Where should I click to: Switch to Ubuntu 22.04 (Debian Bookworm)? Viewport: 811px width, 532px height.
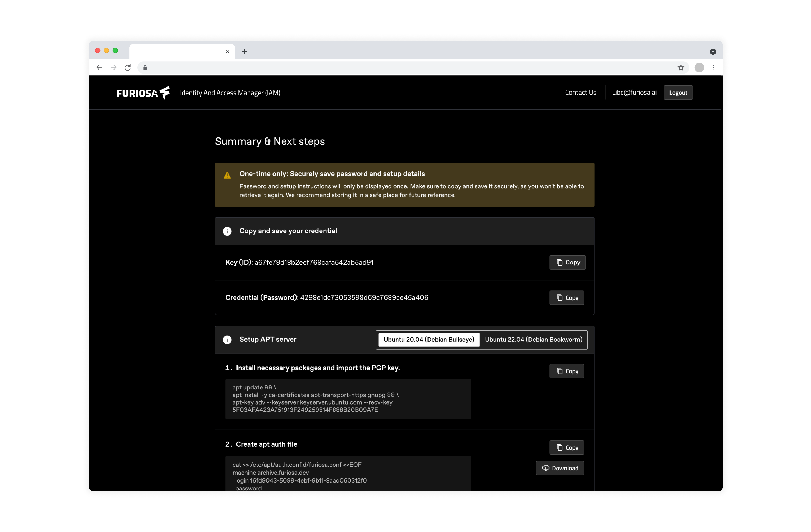(533, 340)
